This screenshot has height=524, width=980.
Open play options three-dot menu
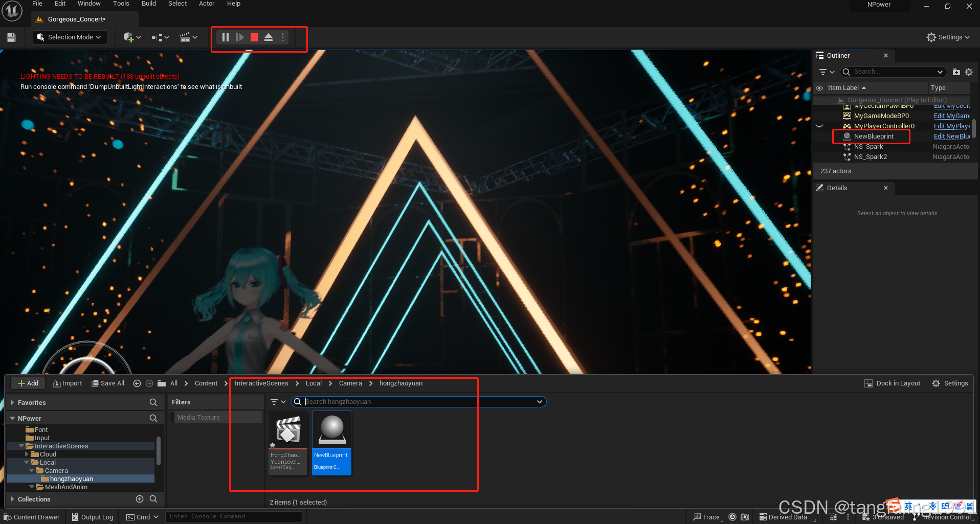pyautogui.click(x=283, y=37)
